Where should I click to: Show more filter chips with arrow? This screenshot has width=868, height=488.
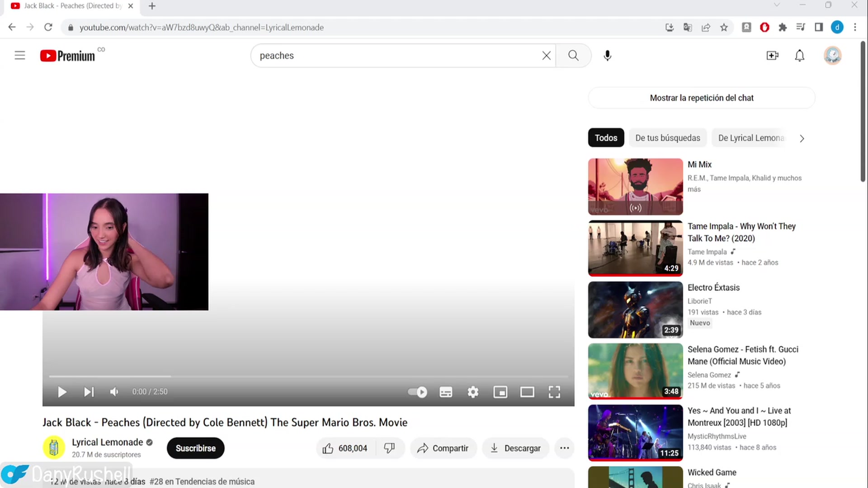point(802,138)
